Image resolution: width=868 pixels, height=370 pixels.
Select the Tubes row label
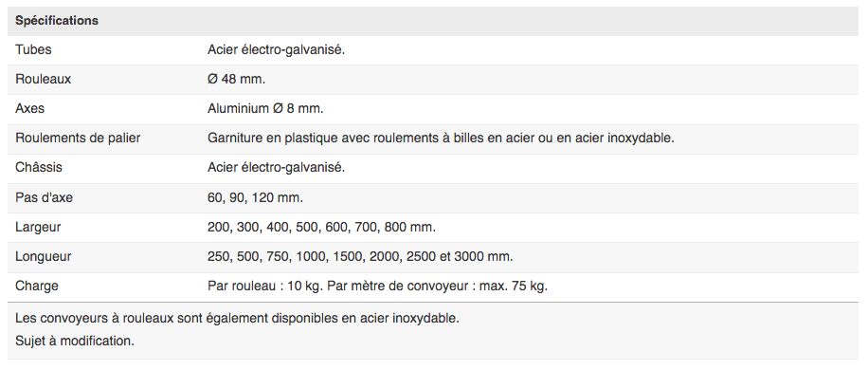coord(33,50)
